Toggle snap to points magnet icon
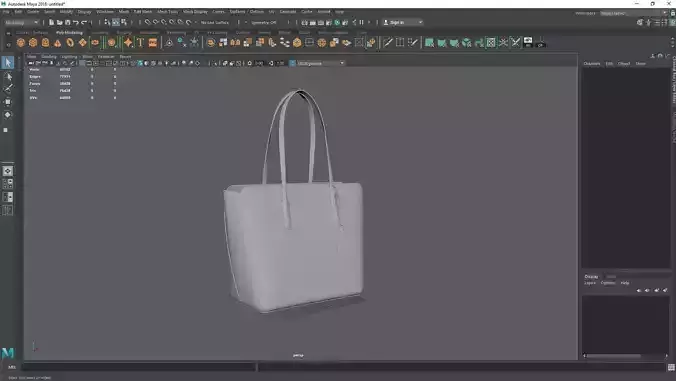This screenshot has height=381, width=676. 164,22
